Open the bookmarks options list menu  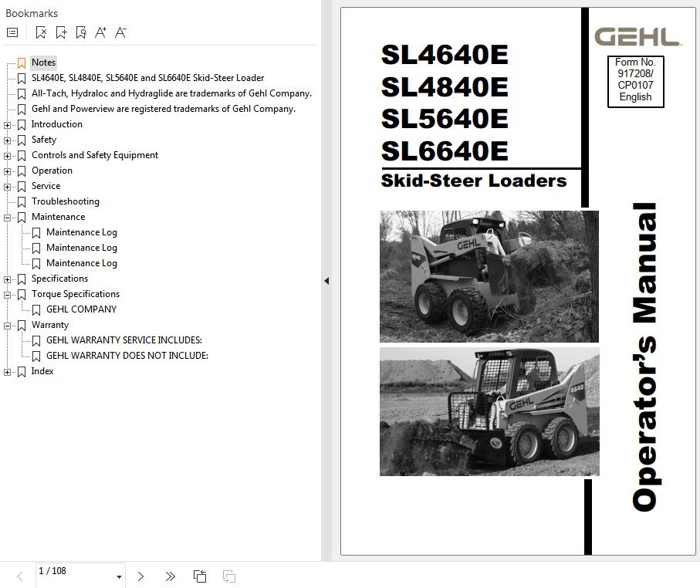12,32
